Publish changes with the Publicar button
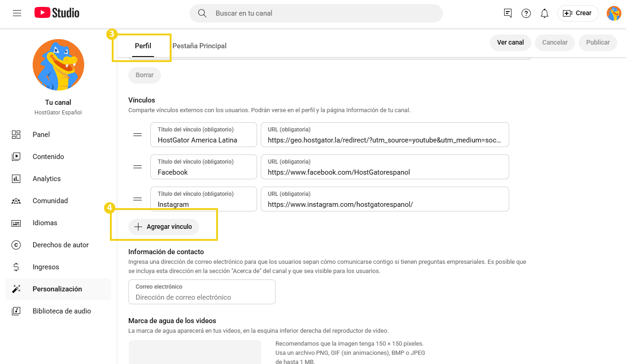This screenshot has height=364, width=626. 597,42
